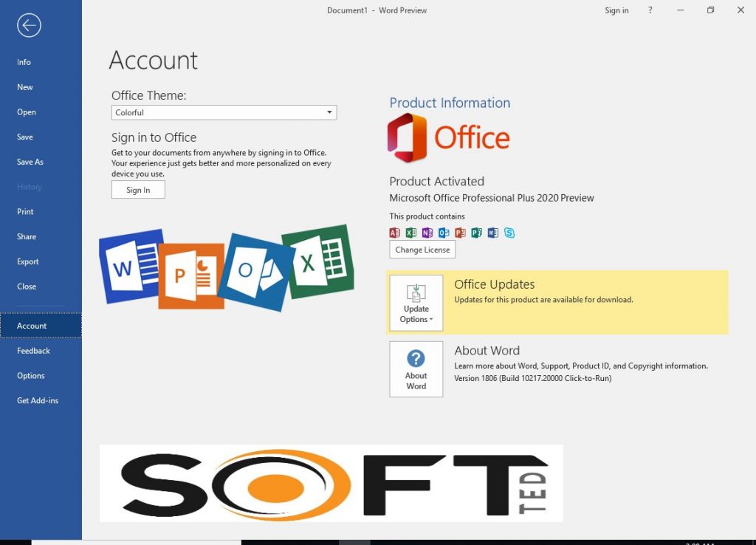Click the Product Information heading
Image resolution: width=756 pixels, height=545 pixels.
[450, 103]
